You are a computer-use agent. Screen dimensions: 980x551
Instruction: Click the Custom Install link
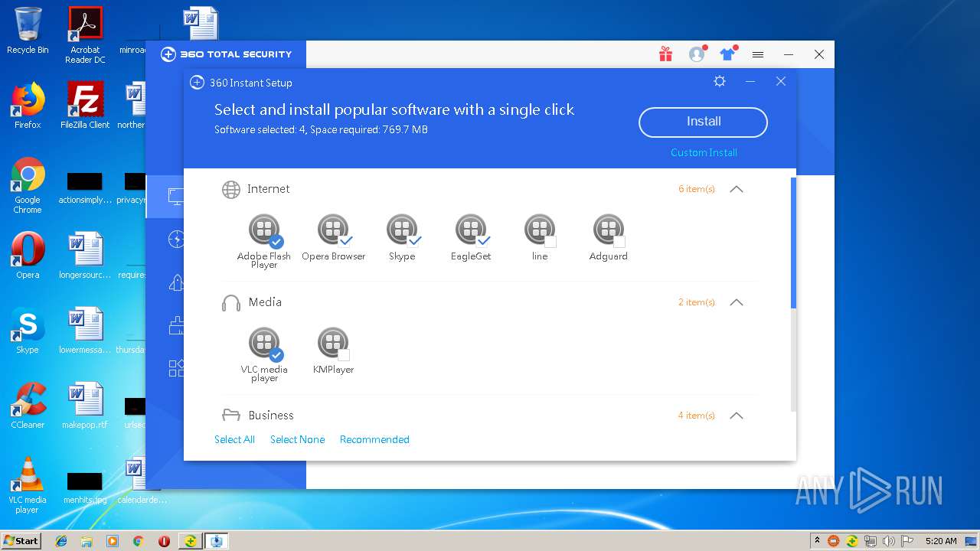click(704, 152)
